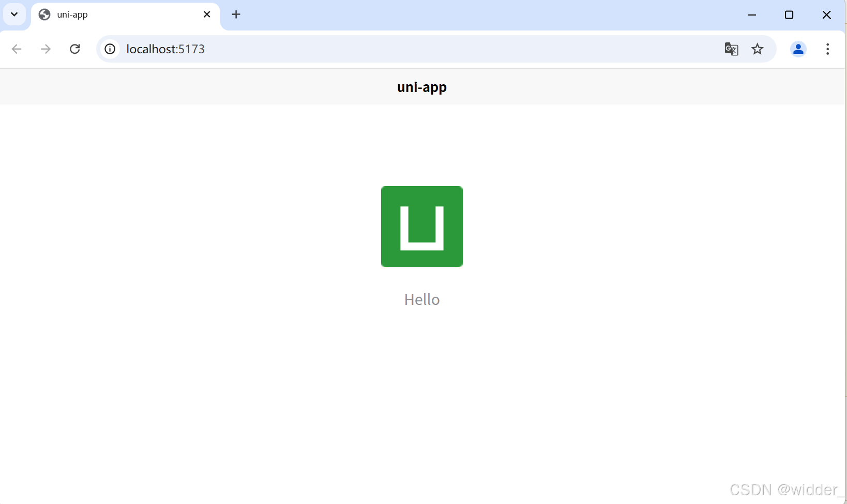This screenshot has width=847, height=504.
Task: Open Chrome three-dot menu
Action: coord(828,49)
